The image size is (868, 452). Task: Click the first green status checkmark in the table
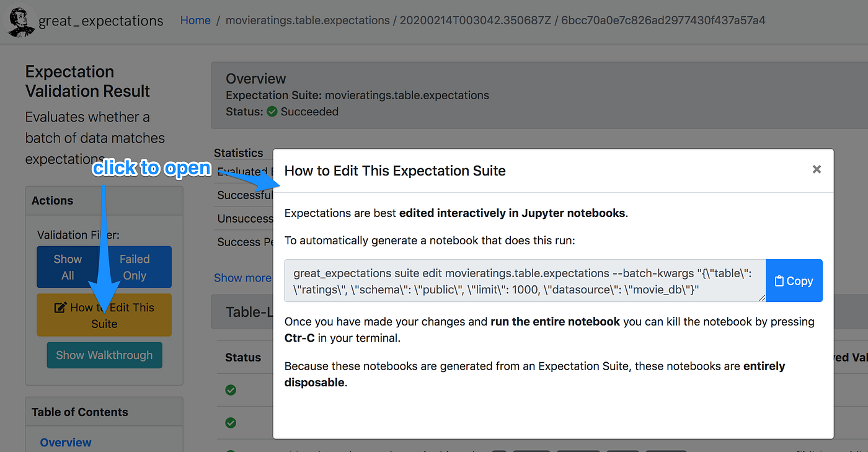click(231, 390)
